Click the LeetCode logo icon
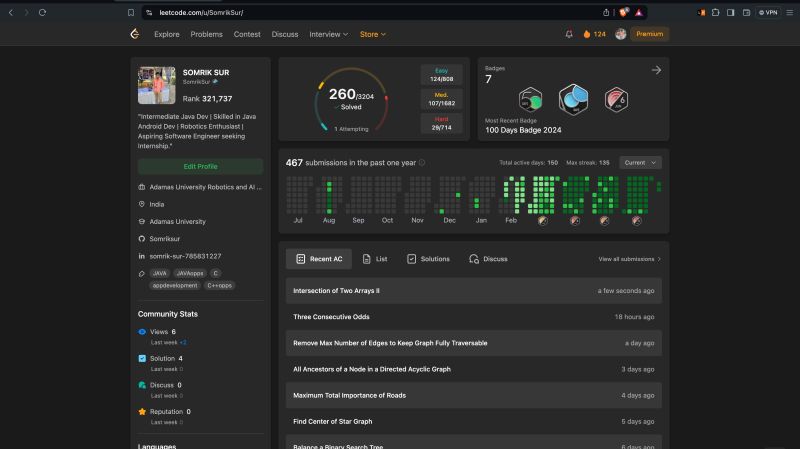The image size is (800, 449). pos(135,34)
